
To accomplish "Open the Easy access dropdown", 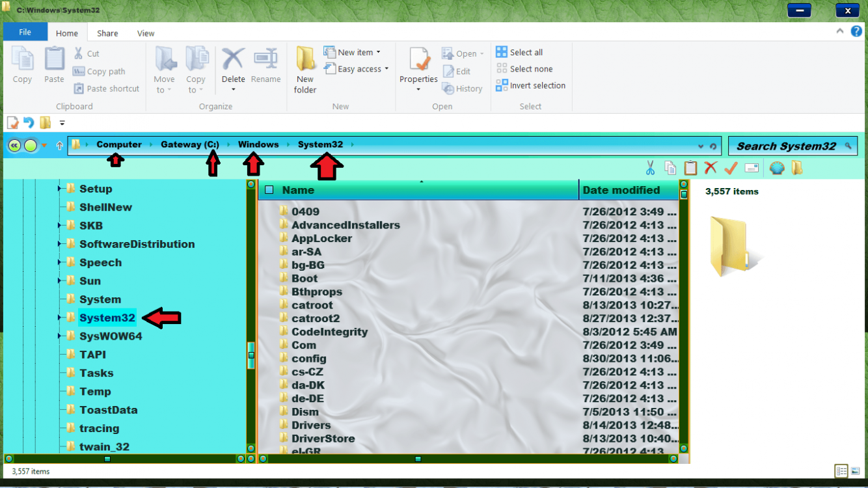I will [x=355, y=68].
